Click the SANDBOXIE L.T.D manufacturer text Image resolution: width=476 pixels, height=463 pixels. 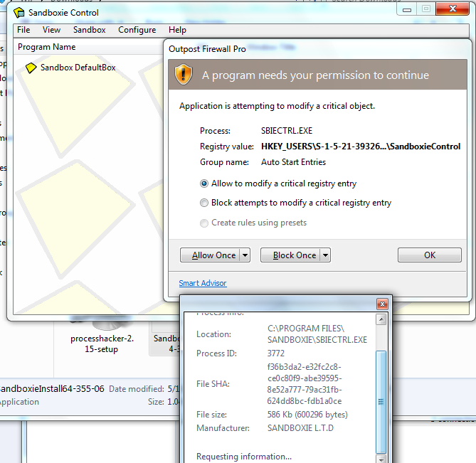pos(300,428)
